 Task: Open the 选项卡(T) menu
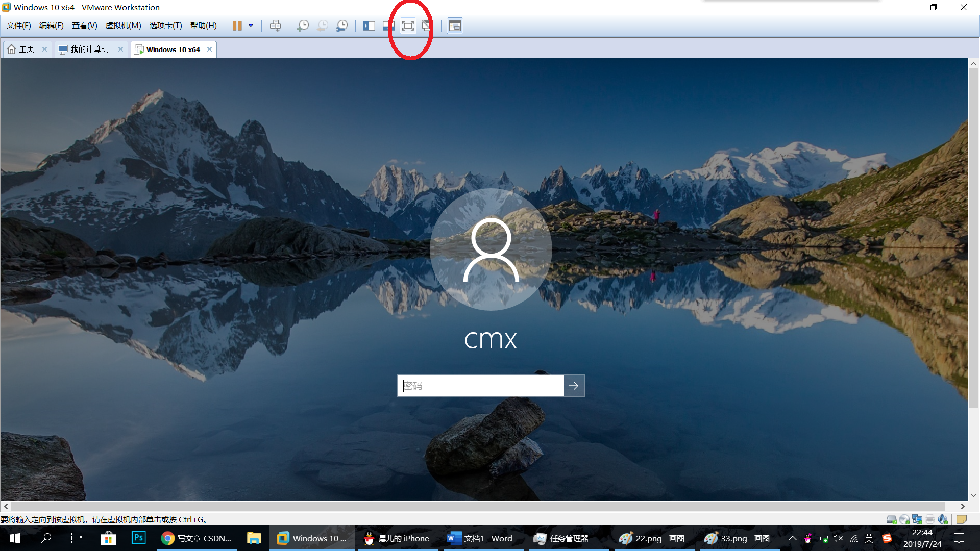tap(166, 26)
